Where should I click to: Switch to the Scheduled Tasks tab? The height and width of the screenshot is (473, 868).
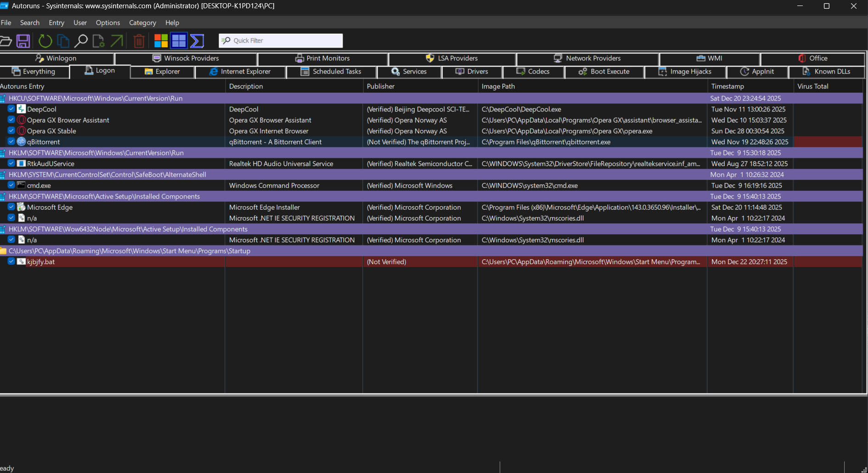[x=331, y=72]
